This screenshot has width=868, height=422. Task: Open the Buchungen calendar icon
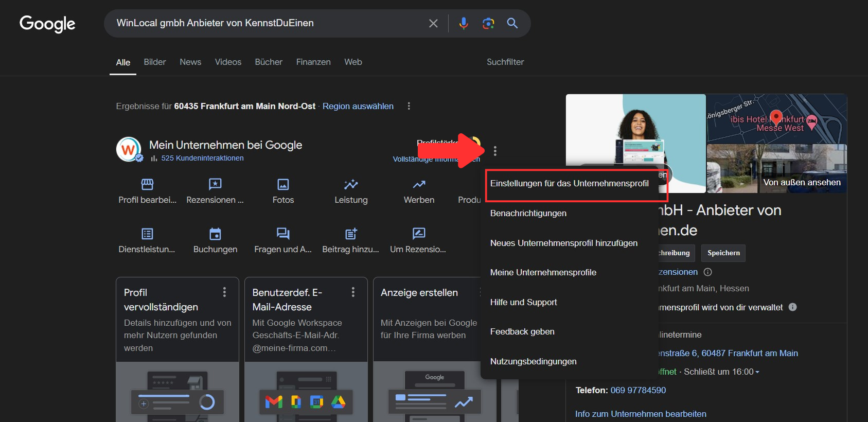215,234
